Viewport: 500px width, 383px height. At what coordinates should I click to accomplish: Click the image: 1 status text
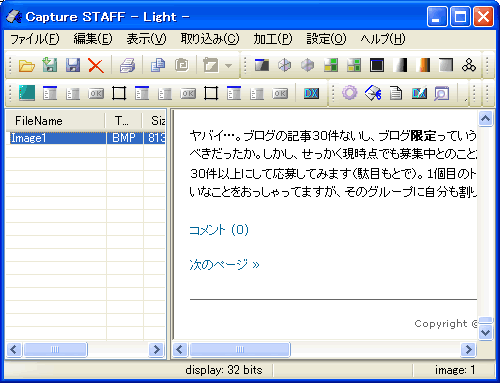tap(455, 370)
